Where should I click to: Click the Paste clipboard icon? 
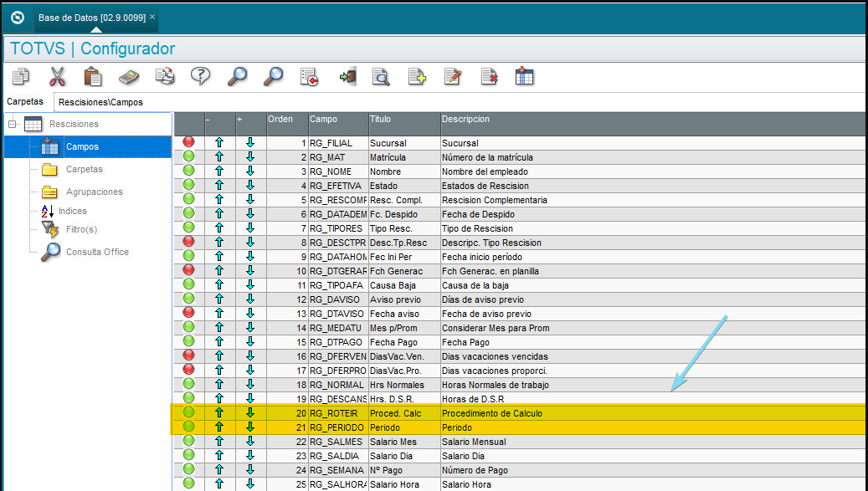[92, 77]
